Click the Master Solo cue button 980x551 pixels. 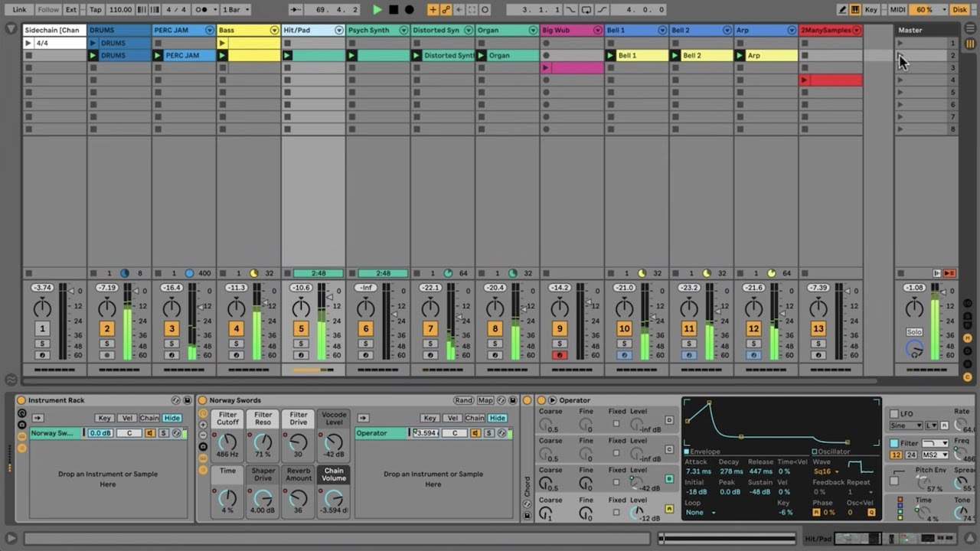point(914,332)
